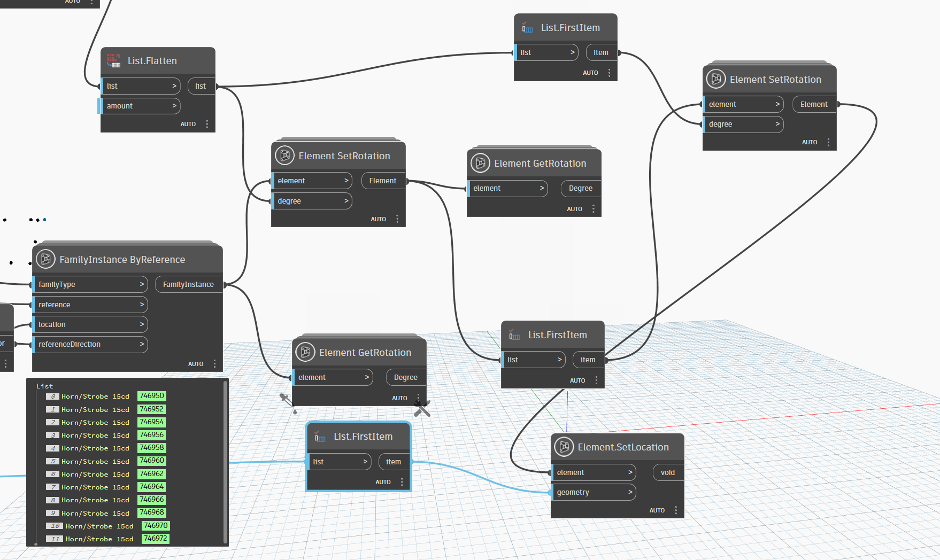
Task: Select 'Horn/Strobe 15cd' text at index 8
Action: tap(95, 500)
